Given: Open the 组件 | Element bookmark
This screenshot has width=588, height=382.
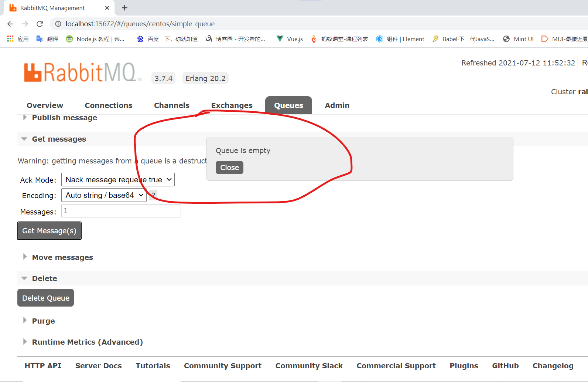Looking at the screenshot, I should [400, 39].
